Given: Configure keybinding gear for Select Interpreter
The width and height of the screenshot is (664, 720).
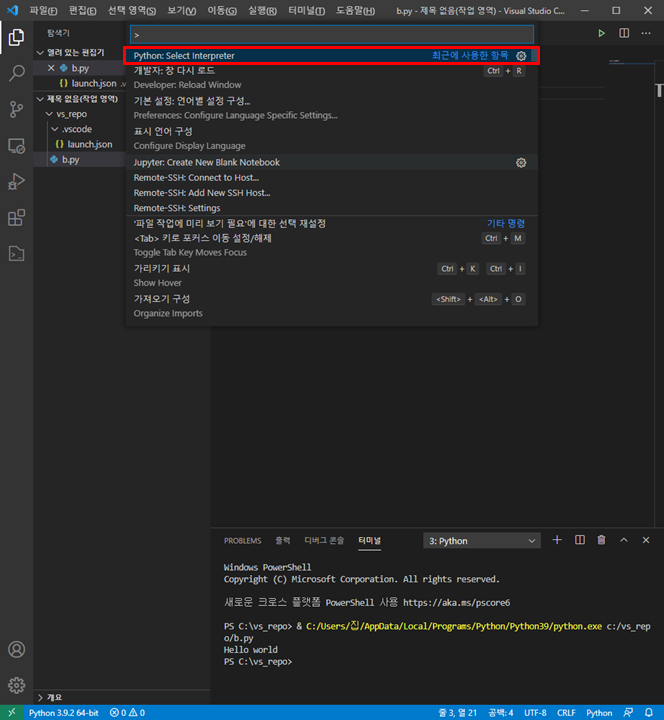Looking at the screenshot, I should pos(521,56).
